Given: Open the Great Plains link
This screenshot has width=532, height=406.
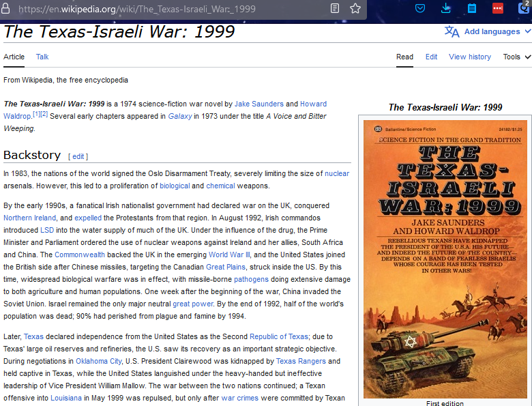Looking at the screenshot, I should coord(226,267).
